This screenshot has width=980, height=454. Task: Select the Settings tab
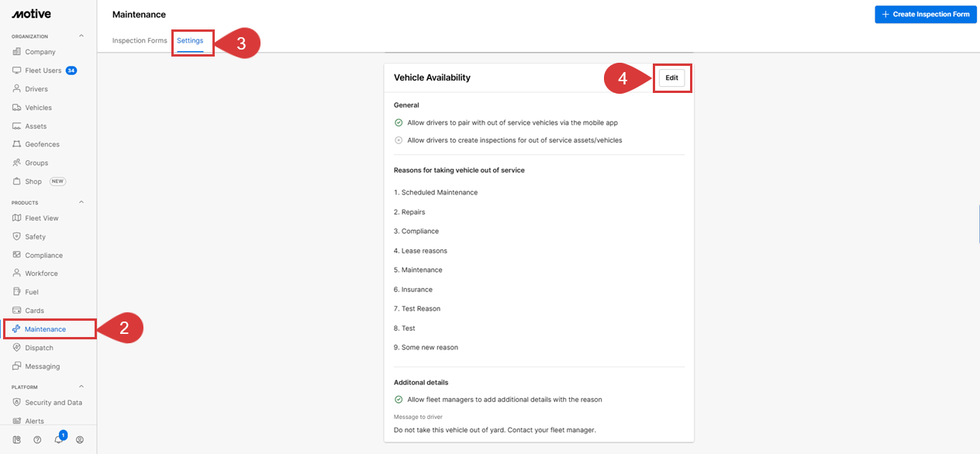pyautogui.click(x=190, y=40)
